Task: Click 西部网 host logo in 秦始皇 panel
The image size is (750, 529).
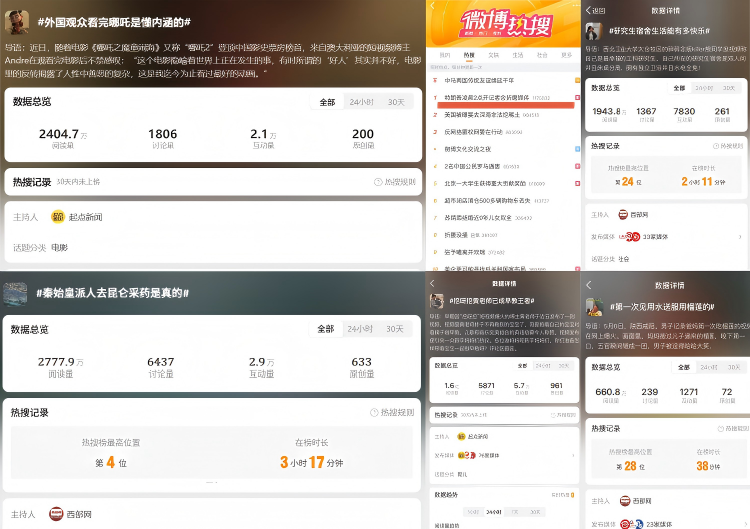Action: coord(56,514)
